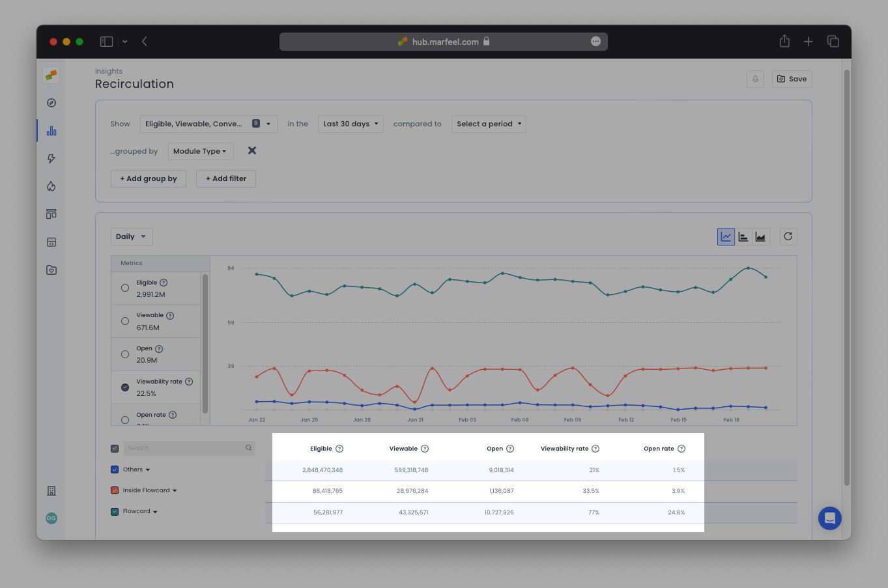Viewport: 888px width, 588px height.
Task: Select the line chart view tab
Action: pos(726,236)
